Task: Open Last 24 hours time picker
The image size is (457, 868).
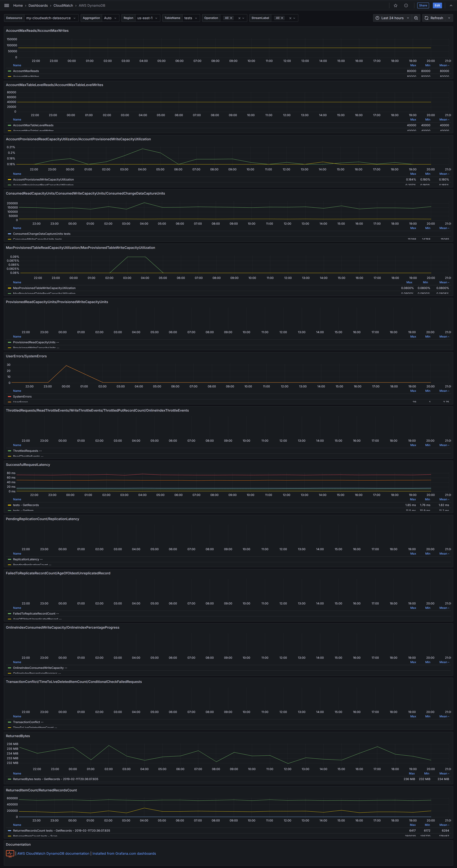Action: point(392,18)
